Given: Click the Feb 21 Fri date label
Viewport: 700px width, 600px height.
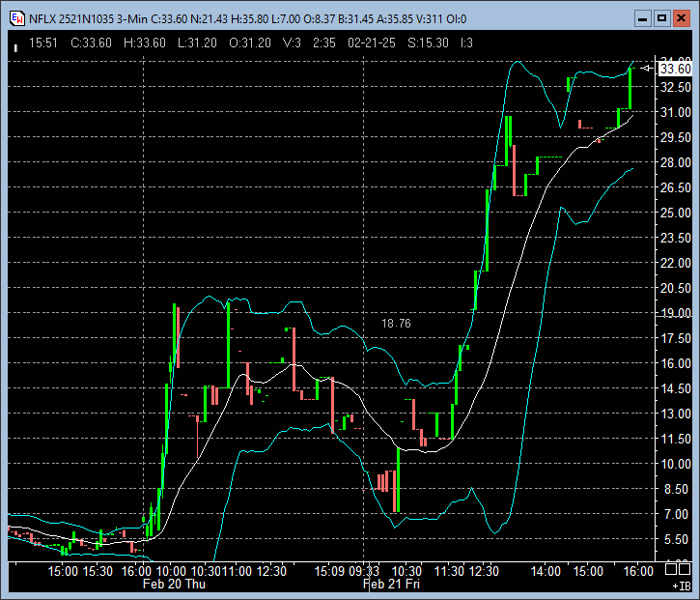Looking at the screenshot, I should pyautogui.click(x=392, y=585).
